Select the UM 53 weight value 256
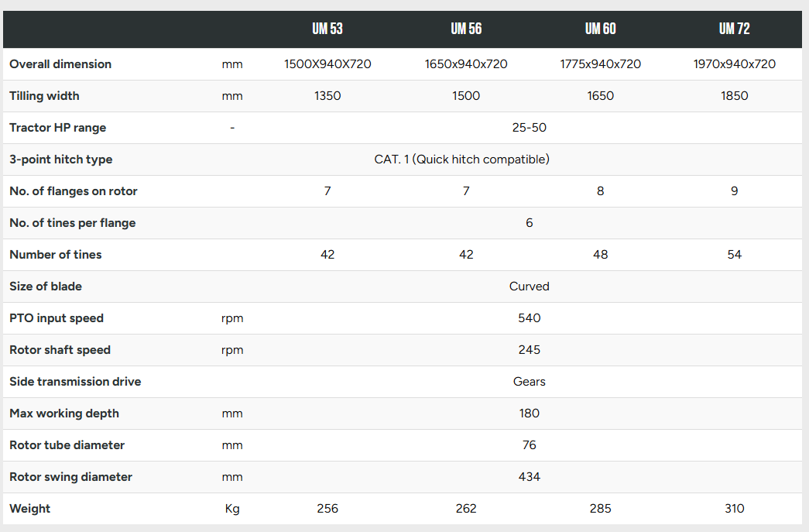This screenshot has height=532, width=809. [327, 509]
